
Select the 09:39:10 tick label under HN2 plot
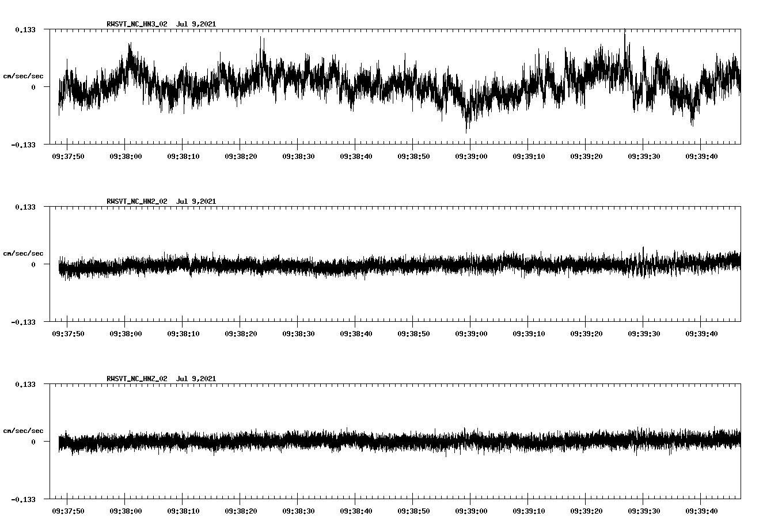tap(529, 334)
